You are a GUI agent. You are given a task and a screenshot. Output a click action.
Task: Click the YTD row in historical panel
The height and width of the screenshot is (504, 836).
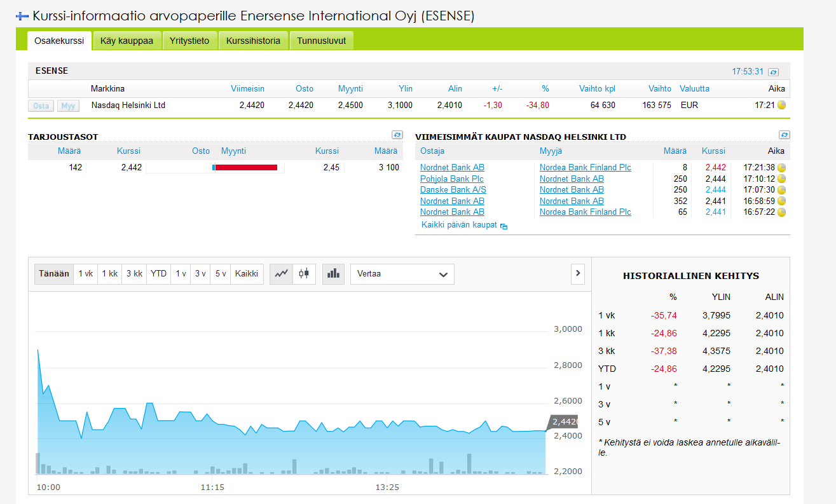(x=691, y=369)
